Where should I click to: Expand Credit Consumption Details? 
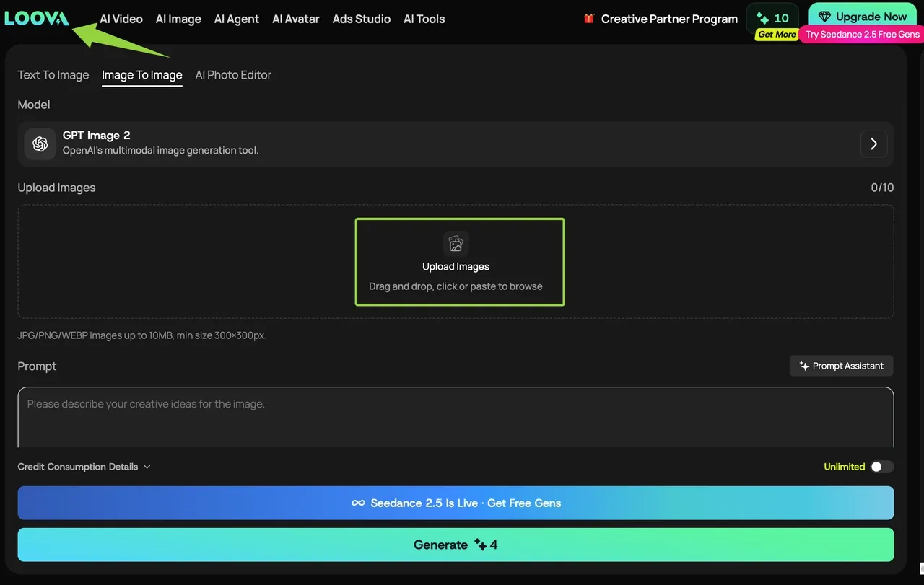[84, 467]
